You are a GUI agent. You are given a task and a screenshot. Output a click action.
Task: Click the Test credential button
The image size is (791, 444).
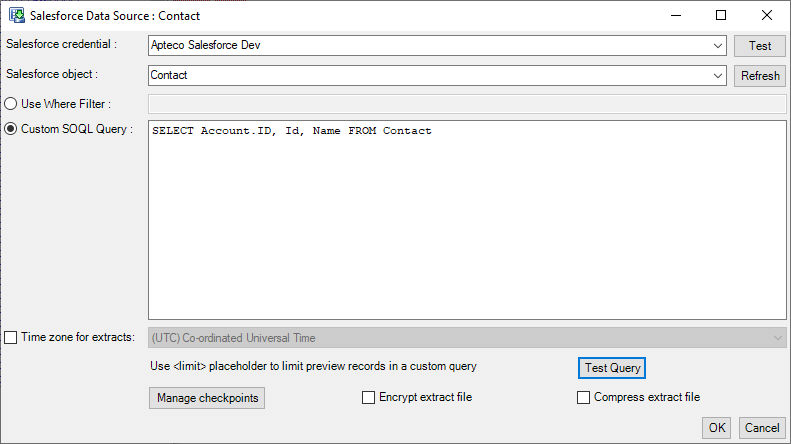tap(760, 46)
